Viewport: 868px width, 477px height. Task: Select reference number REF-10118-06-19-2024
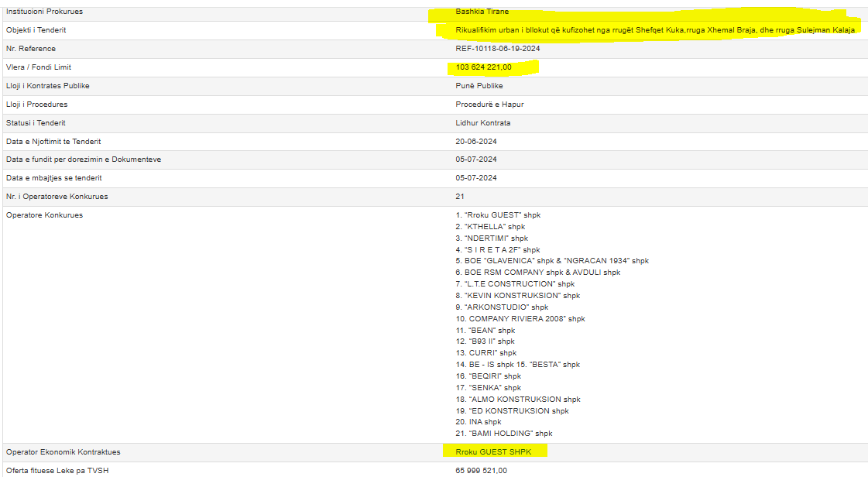point(497,49)
